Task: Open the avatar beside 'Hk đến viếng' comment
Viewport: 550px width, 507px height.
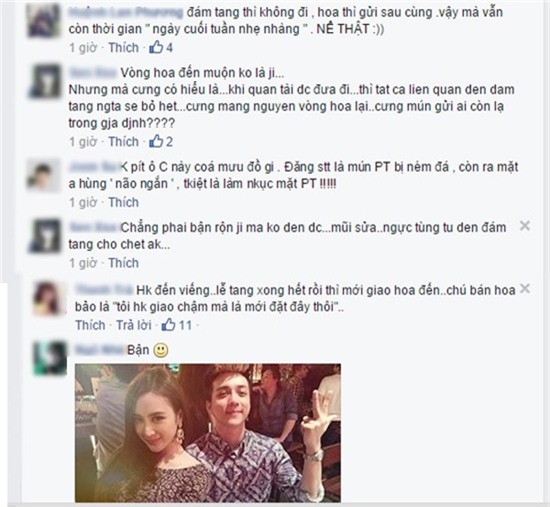Action: 49,298
